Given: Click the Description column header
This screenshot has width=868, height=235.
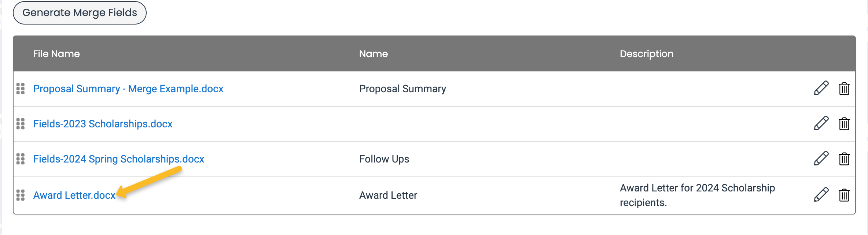Looking at the screenshot, I should pyautogui.click(x=647, y=54).
